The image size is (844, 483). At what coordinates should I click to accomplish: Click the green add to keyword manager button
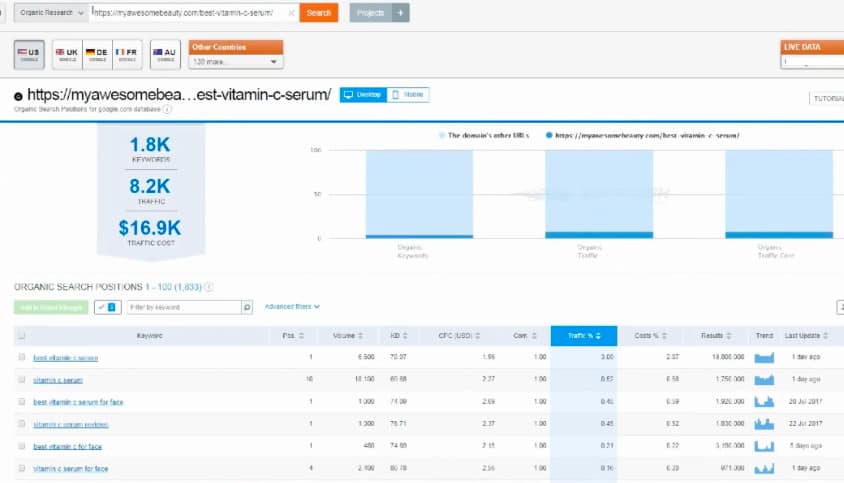(x=51, y=307)
